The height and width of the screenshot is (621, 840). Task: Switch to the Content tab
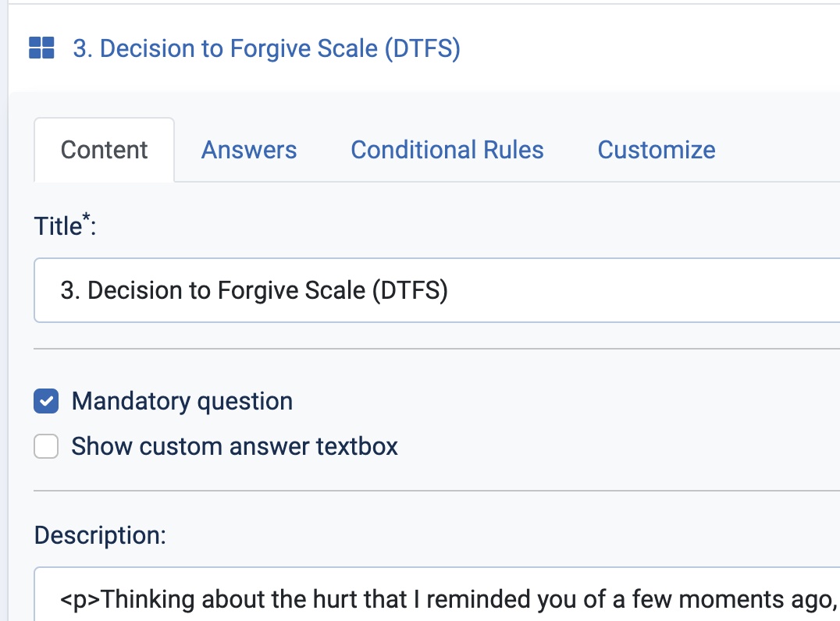pos(104,150)
